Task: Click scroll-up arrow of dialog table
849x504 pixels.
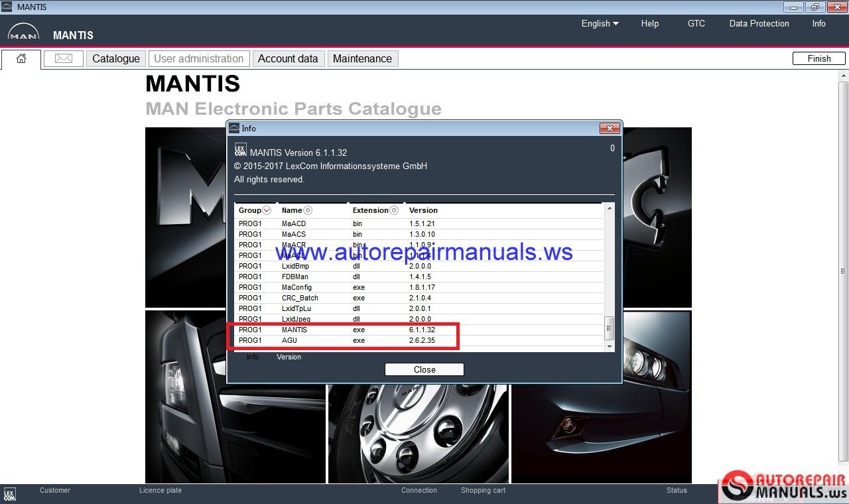Action: pos(610,208)
